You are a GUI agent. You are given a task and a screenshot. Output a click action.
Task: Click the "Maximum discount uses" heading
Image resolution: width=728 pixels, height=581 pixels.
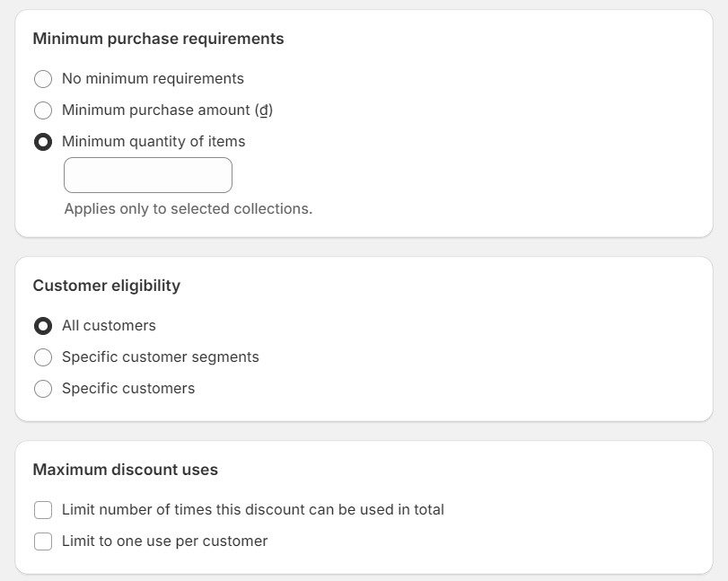pos(125,470)
